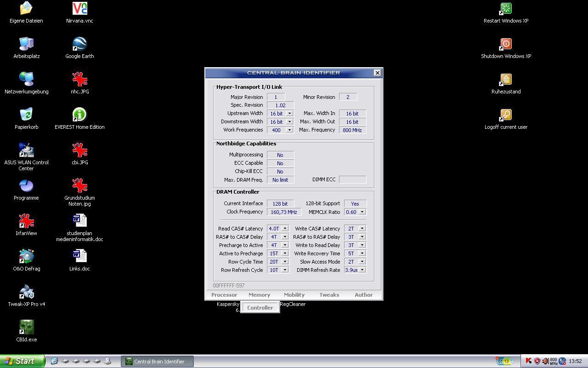Select Ruhezustand desktop shortcut
Image resolution: width=588 pixels, height=368 pixels.
(506, 83)
